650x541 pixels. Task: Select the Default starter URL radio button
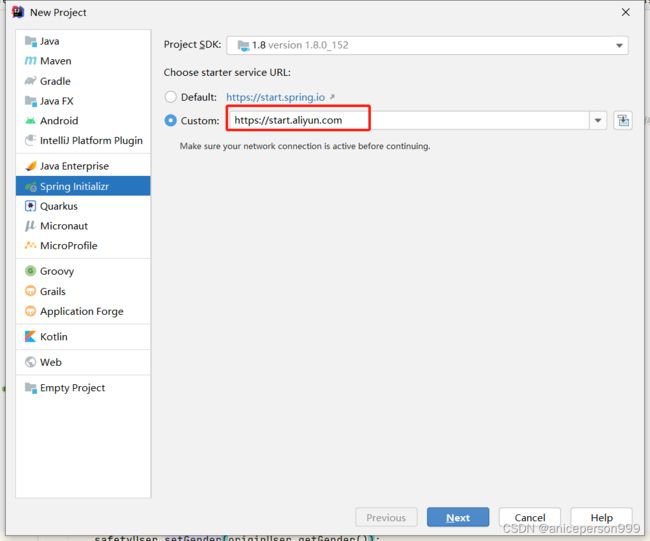click(170, 97)
